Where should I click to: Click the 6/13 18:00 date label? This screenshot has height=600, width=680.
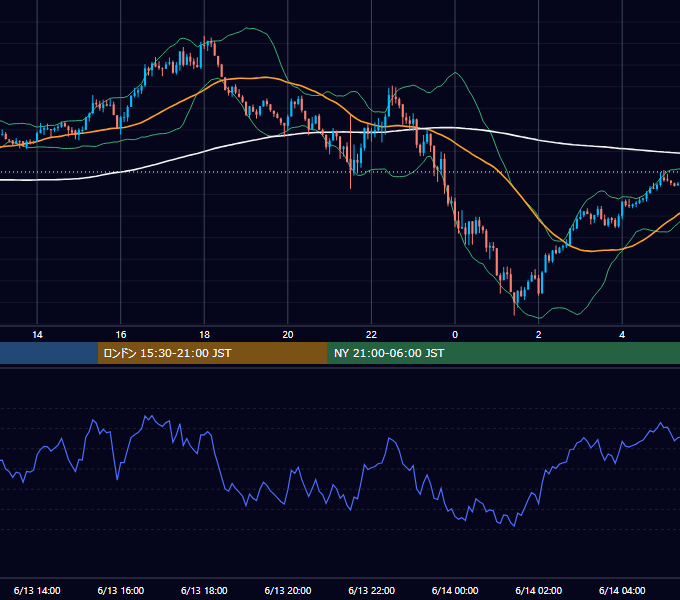click(x=204, y=590)
